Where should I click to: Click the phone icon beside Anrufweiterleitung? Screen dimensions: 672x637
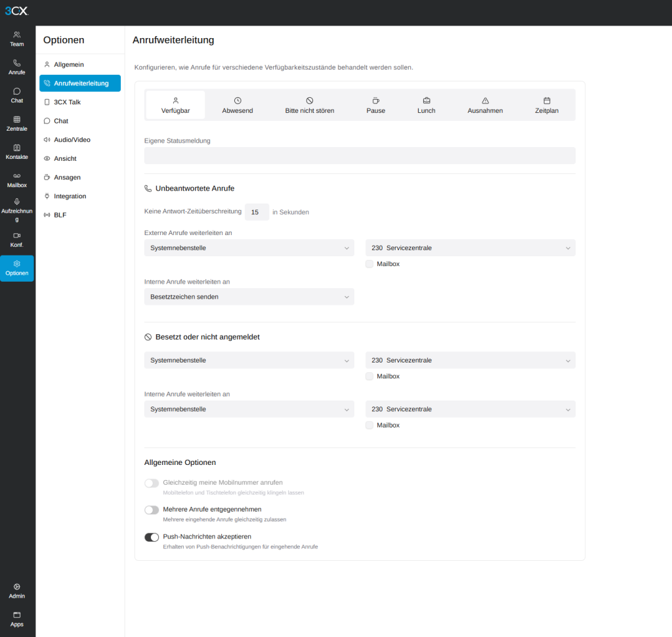coord(47,83)
